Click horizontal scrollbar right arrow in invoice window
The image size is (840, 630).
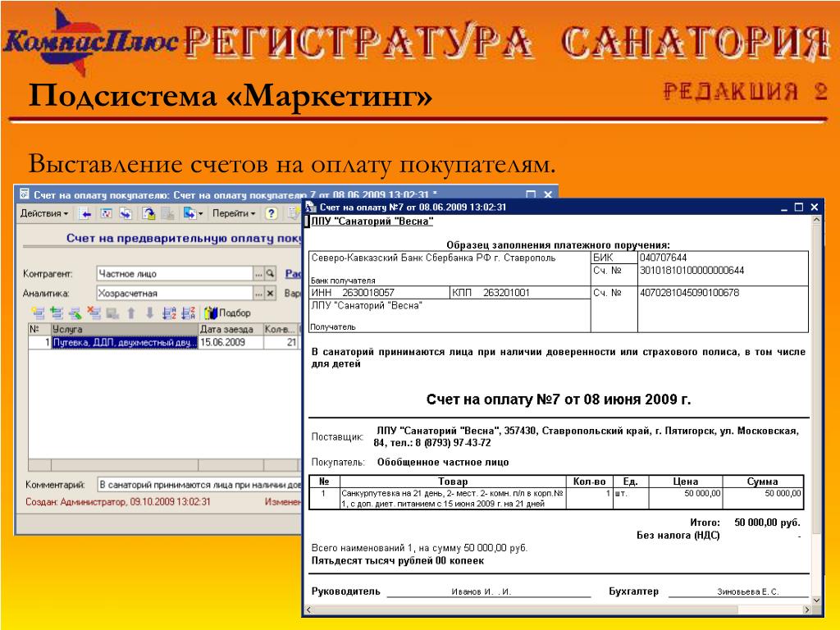pos(807,609)
